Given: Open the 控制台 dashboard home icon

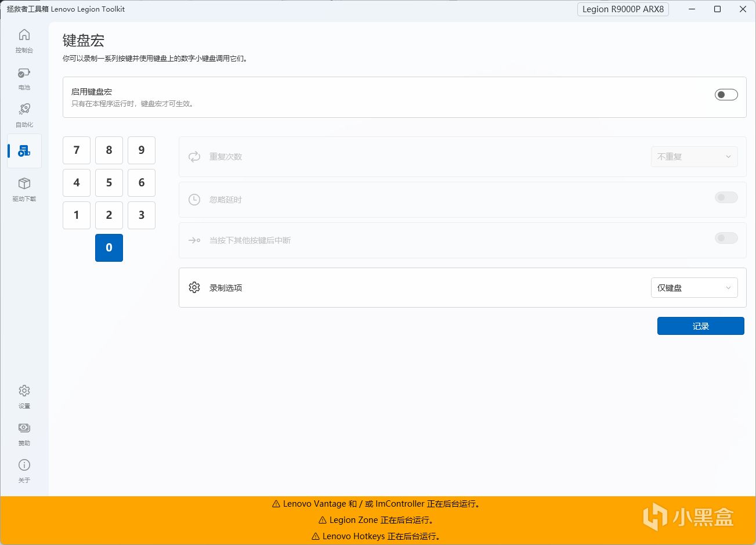Looking at the screenshot, I should point(24,35).
